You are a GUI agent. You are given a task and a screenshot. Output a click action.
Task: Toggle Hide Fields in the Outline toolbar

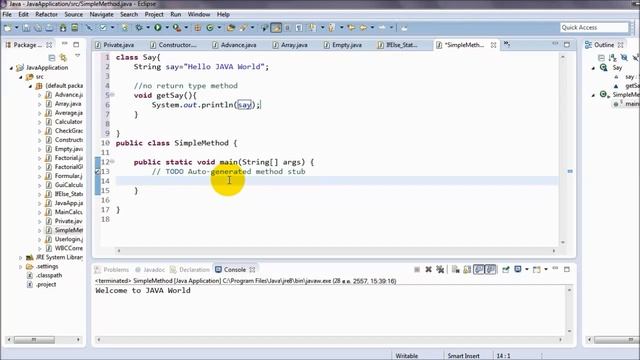pyautogui.click(x=624, y=58)
